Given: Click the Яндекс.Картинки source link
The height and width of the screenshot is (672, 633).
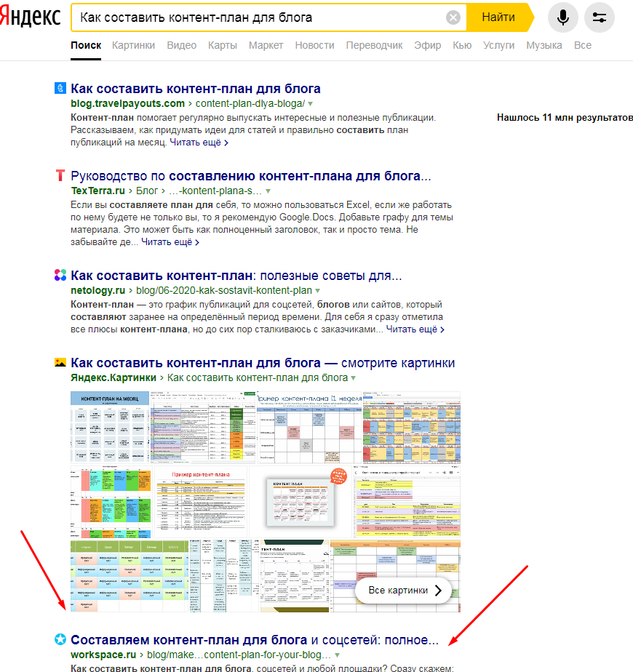Looking at the screenshot, I should [114, 377].
